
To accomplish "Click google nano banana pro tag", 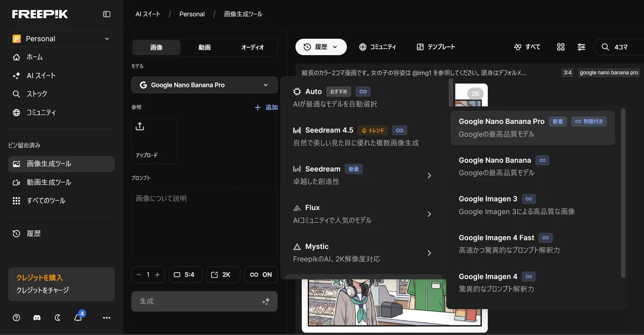I will click(x=609, y=72).
